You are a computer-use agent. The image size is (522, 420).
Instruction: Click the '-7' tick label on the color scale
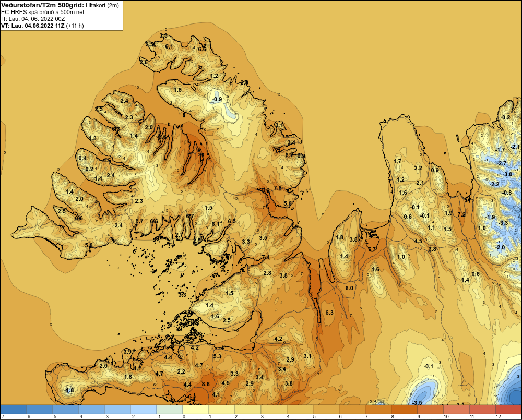(2, 417)
